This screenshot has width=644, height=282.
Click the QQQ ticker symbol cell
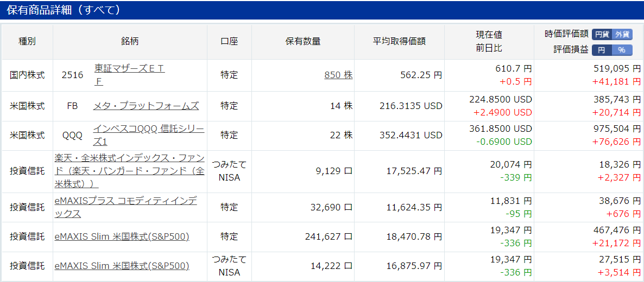coord(72,136)
